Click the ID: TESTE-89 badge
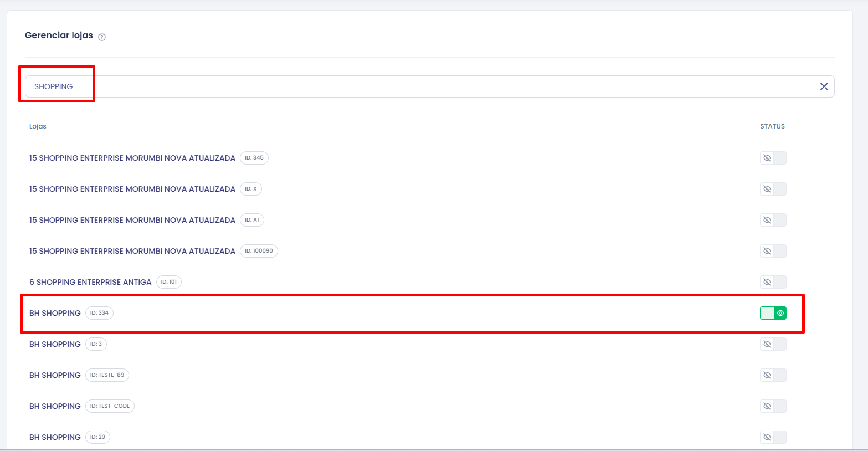868x451 pixels. [x=107, y=375]
